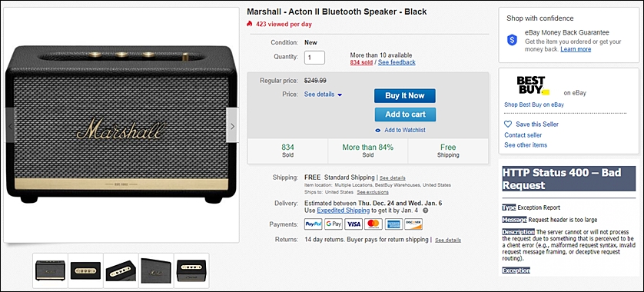Click the next image arrow on photo
The width and height of the screenshot is (644, 292).
click(x=232, y=125)
